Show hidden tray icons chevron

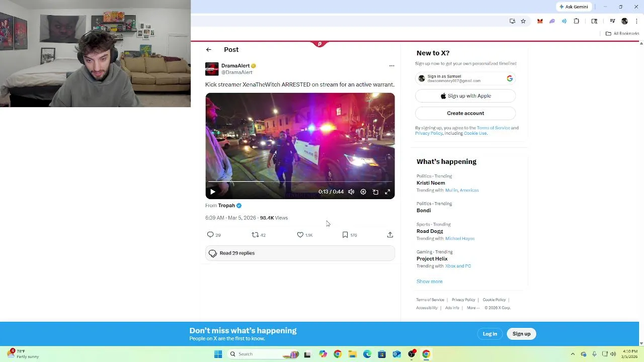[x=573, y=354]
